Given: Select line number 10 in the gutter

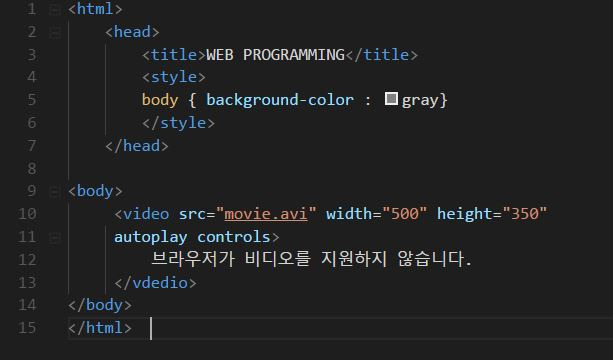Looking at the screenshot, I should [27, 214].
